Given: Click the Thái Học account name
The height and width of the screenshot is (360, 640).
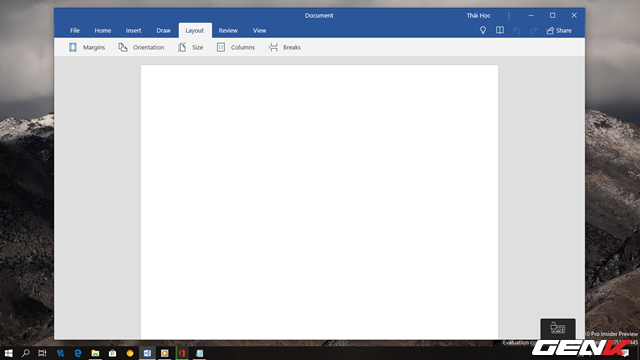Looking at the screenshot, I should pyautogui.click(x=478, y=16).
